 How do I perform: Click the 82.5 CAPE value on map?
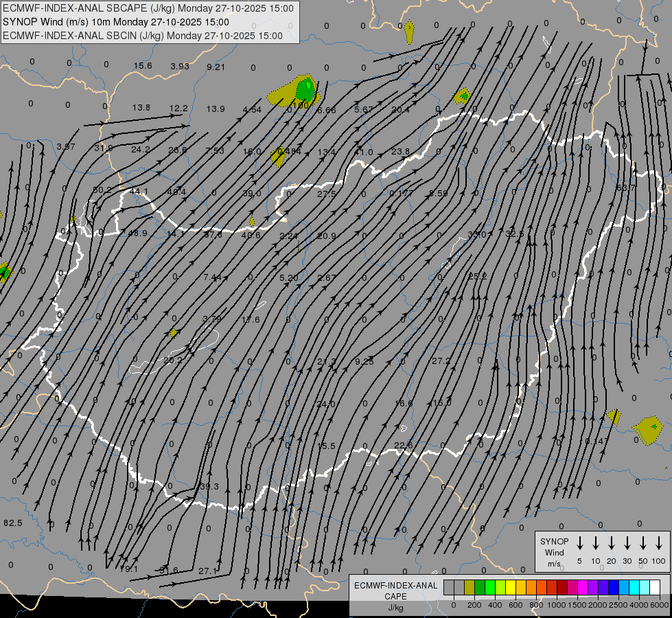[x=12, y=523]
